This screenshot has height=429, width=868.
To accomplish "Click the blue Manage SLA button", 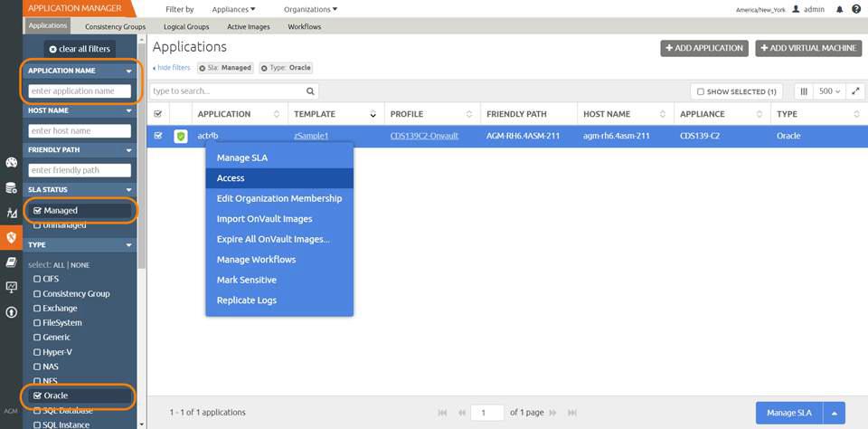I will click(789, 413).
